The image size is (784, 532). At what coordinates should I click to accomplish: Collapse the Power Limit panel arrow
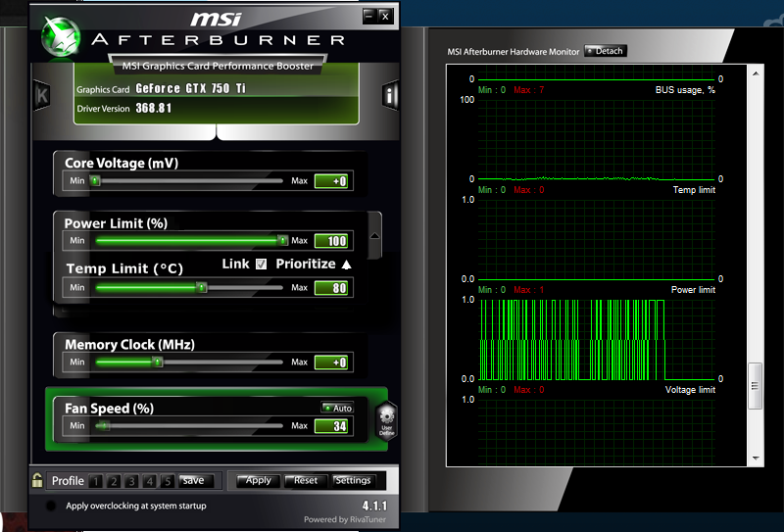pyautogui.click(x=374, y=236)
